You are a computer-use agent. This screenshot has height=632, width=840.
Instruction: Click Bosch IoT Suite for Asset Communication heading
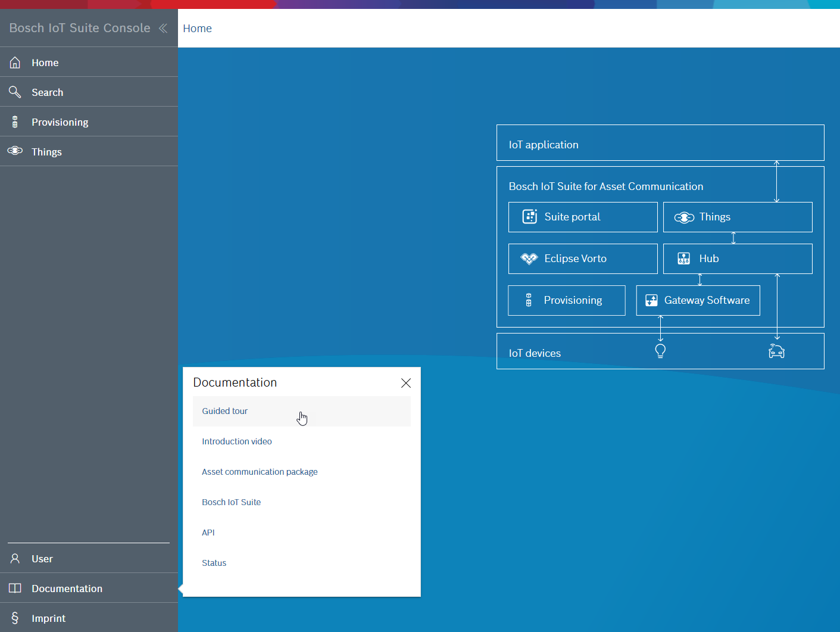(606, 186)
